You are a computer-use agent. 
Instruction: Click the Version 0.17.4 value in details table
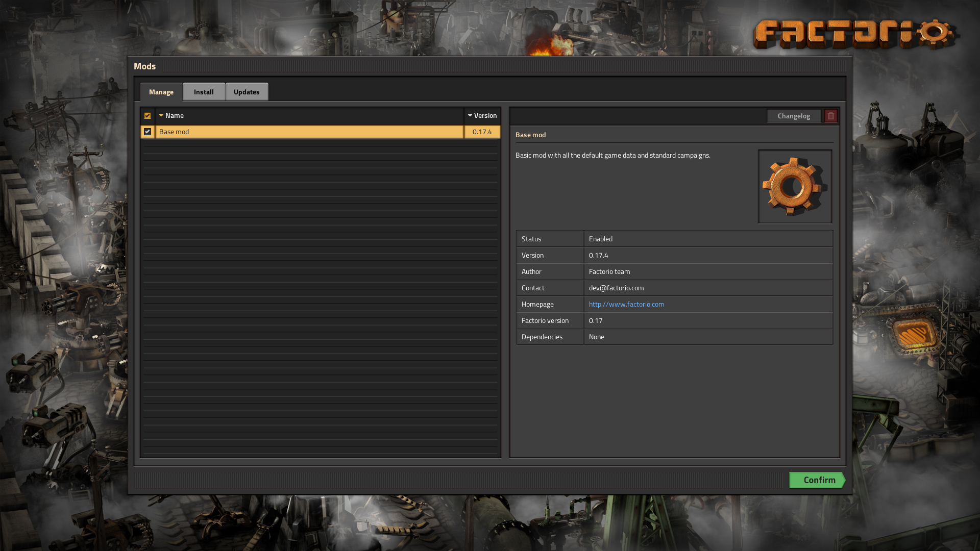click(598, 255)
